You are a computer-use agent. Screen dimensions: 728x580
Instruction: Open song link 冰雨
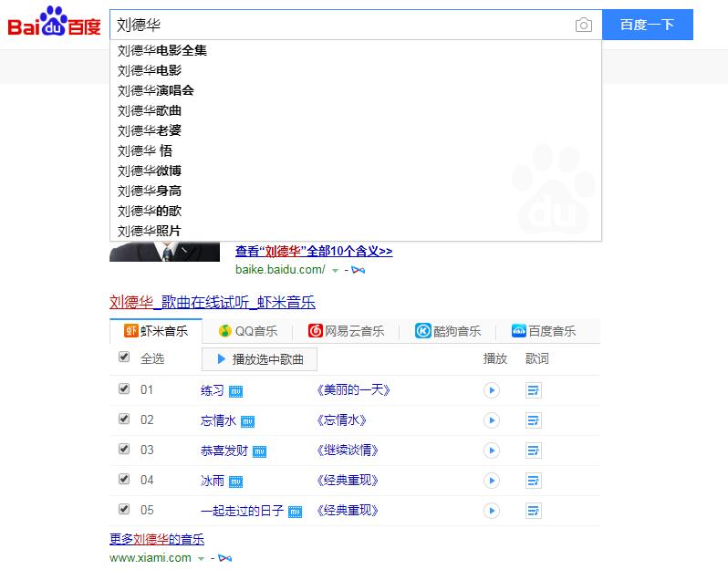[213, 482]
